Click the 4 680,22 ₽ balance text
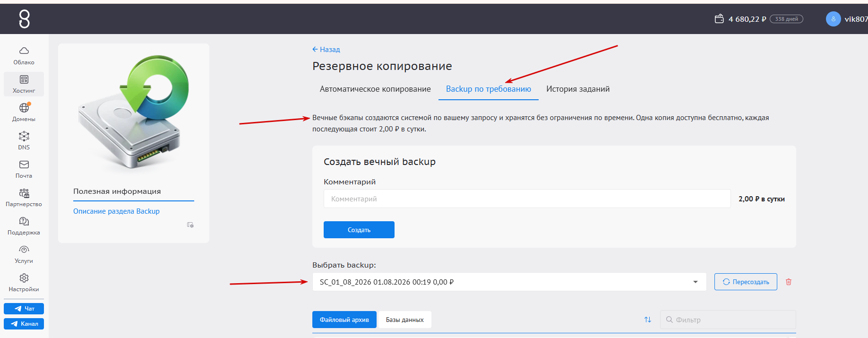The width and height of the screenshot is (868, 338). pos(747,19)
